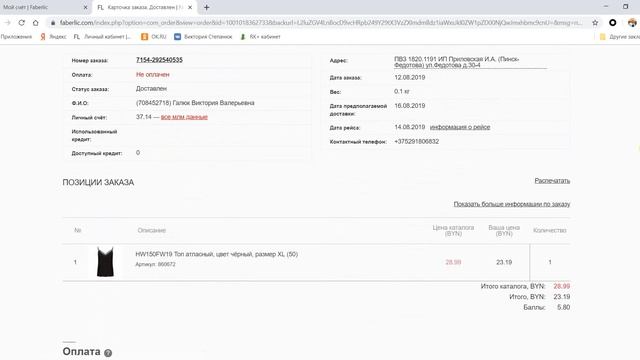Click the padlock site info icon
640x360 pixels.
(53, 23)
